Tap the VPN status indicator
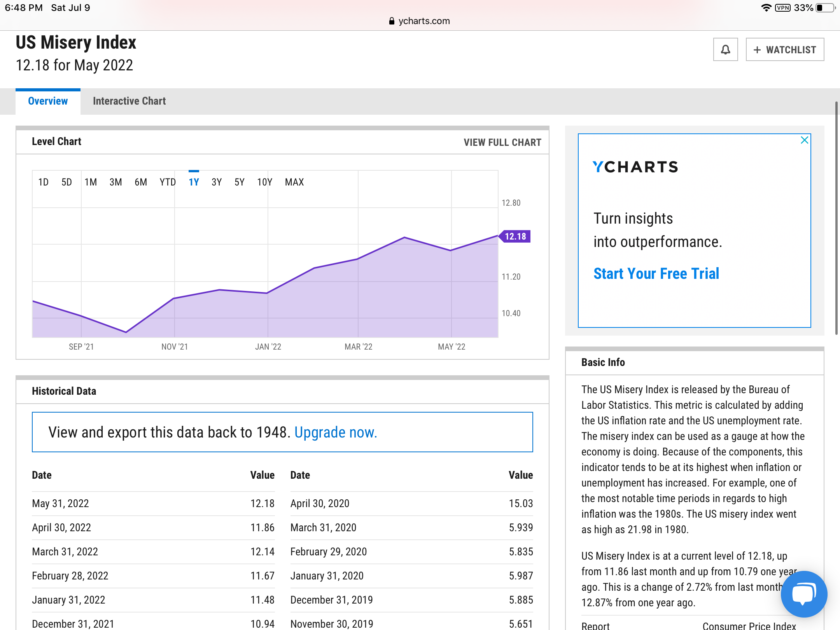840x630 pixels. [782, 8]
